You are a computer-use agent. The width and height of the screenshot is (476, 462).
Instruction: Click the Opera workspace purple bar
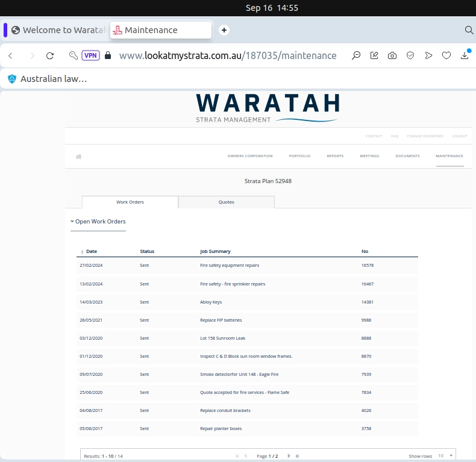[x=5, y=30]
